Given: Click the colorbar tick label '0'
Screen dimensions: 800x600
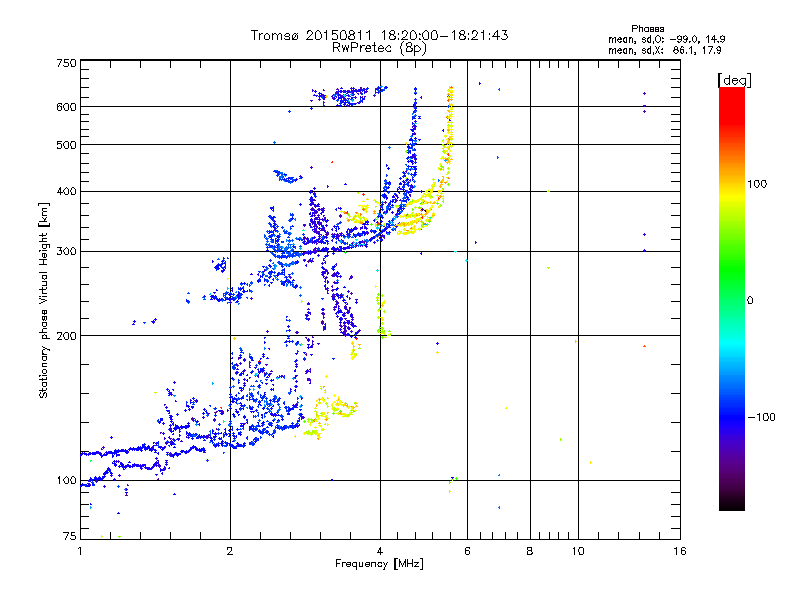Looking at the screenshot, I should coord(750,301).
